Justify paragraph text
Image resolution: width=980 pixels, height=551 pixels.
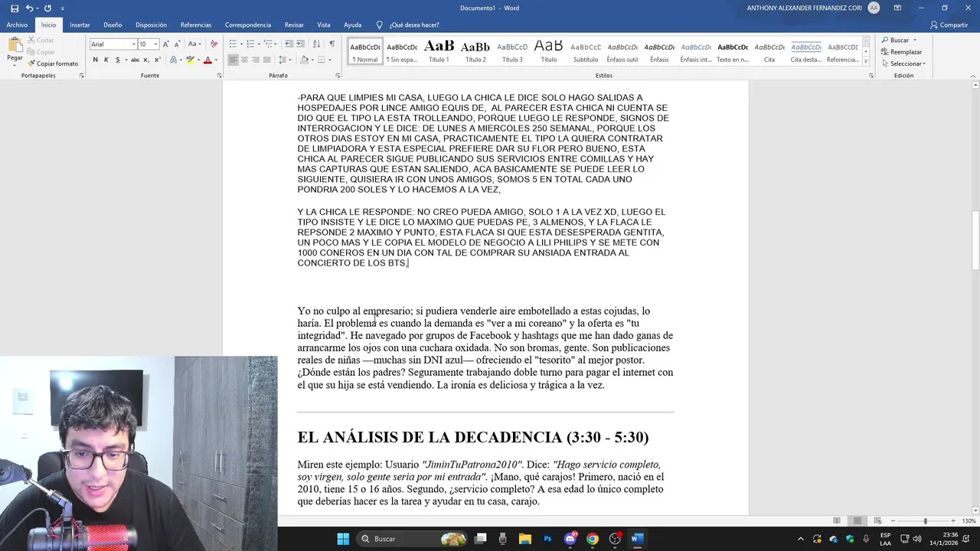(266, 60)
